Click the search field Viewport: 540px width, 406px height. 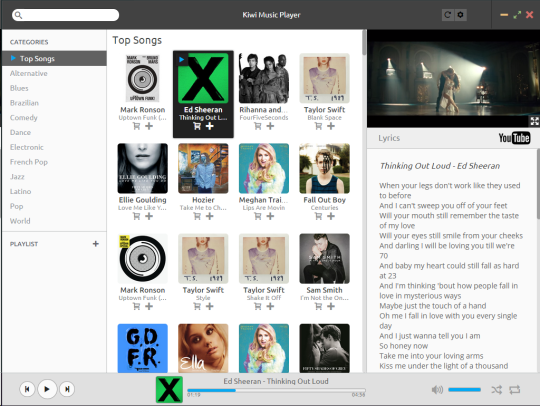click(65, 15)
